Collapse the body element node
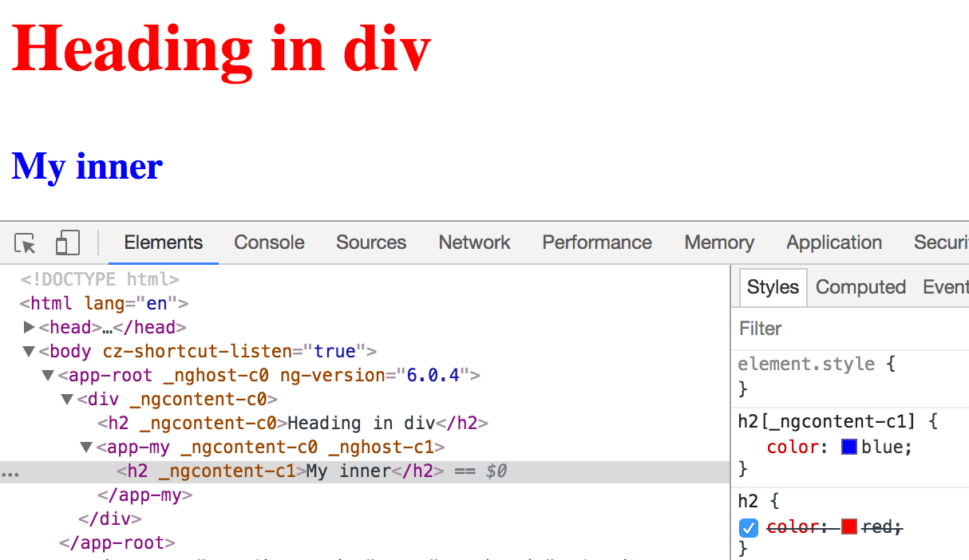The height and width of the screenshot is (560, 969). [x=28, y=351]
